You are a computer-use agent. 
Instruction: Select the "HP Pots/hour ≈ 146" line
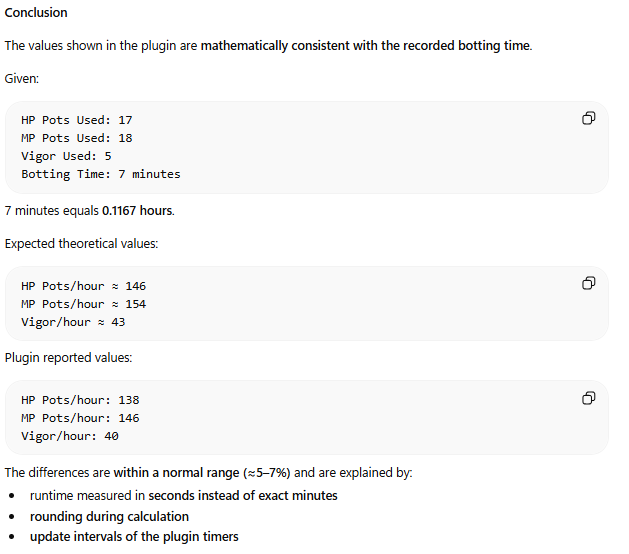(83, 286)
